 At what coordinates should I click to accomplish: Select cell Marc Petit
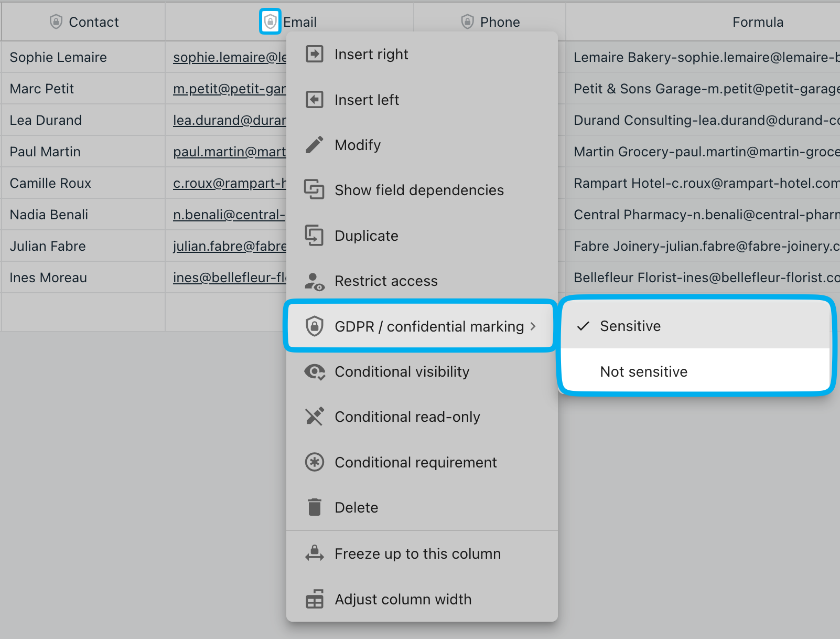tap(83, 89)
